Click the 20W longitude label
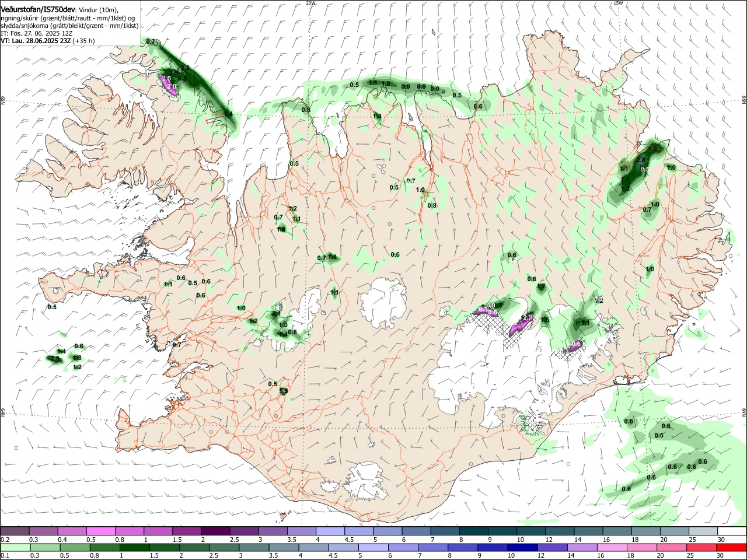This screenshot has height=560, width=747. click(311, 3)
